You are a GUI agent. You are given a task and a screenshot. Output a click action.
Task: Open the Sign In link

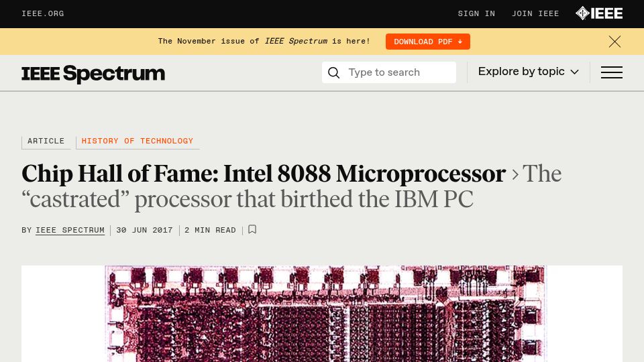476,14
